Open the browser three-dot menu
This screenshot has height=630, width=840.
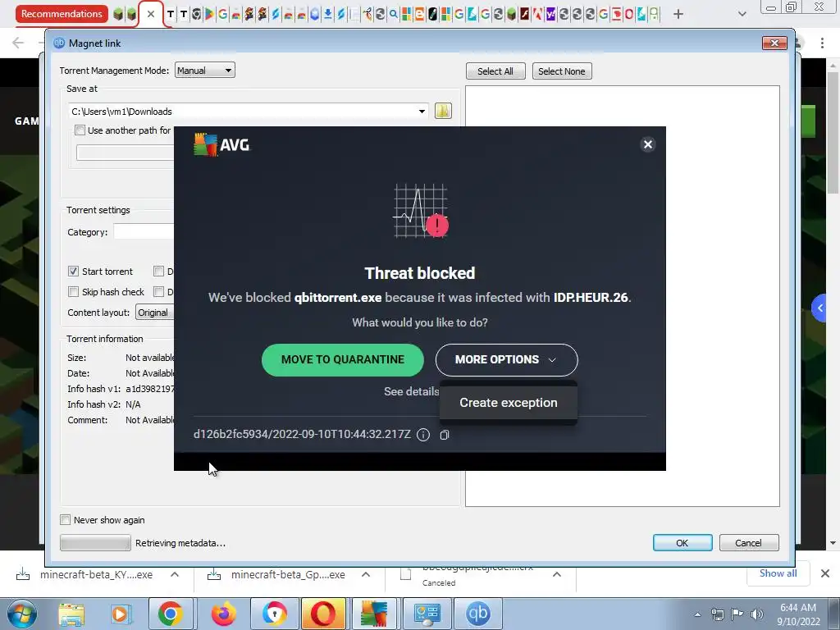[822, 43]
